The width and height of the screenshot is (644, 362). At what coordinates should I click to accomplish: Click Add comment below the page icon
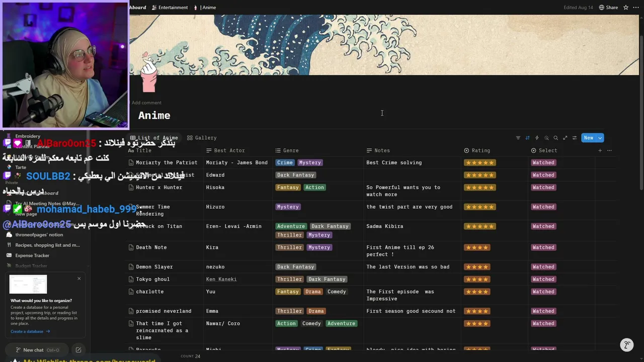(x=146, y=103)
